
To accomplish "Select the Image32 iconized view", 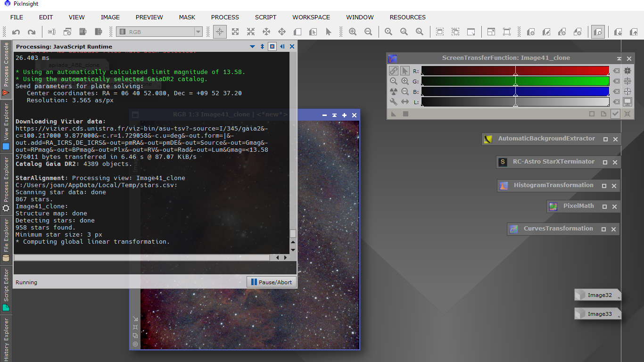I will coord(598,295).
